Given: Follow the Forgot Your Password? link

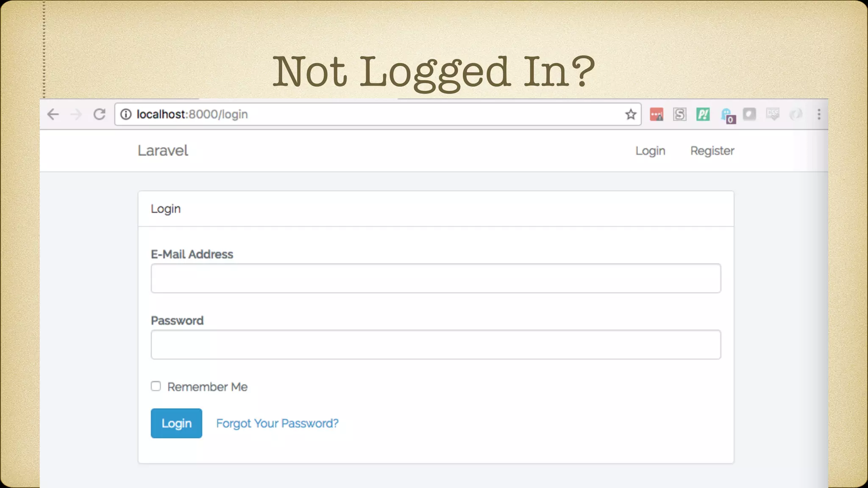Looking at the screenshot, I should (277, 424).
